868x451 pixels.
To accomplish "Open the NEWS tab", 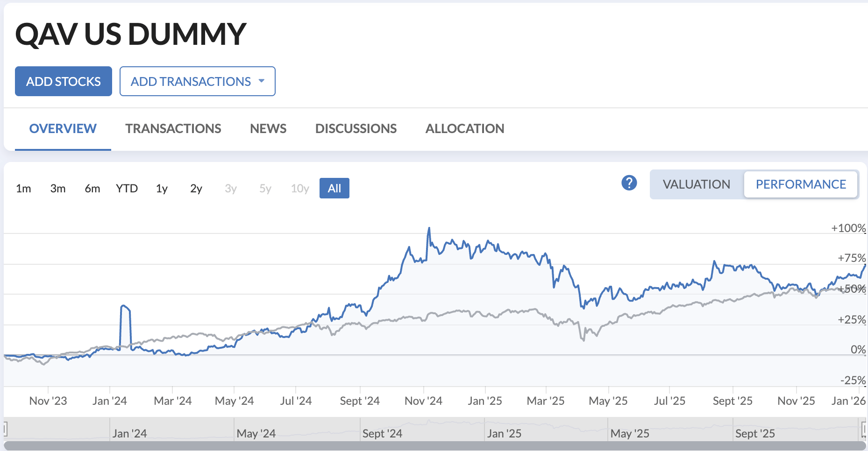I will [x=268, y=128].
